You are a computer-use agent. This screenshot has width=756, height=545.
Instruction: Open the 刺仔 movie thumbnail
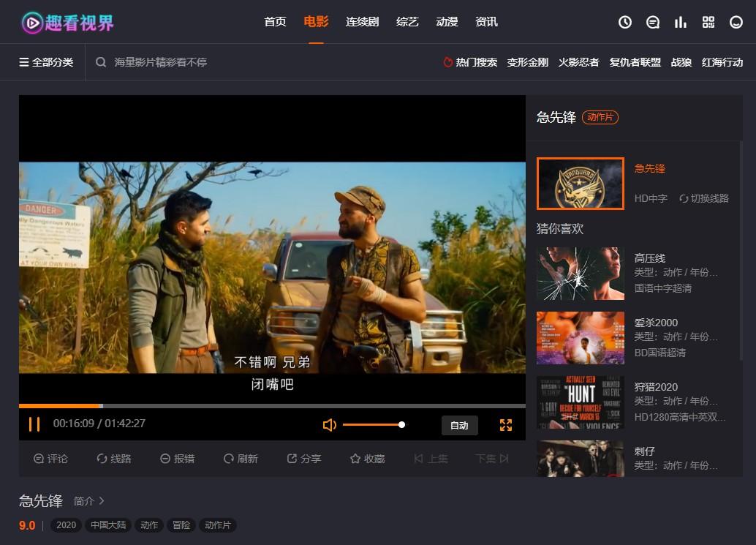[x=581, y=459]
